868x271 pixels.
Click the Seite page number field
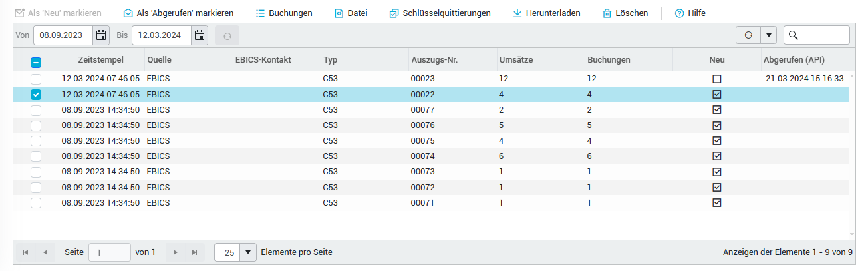[110, 252]
